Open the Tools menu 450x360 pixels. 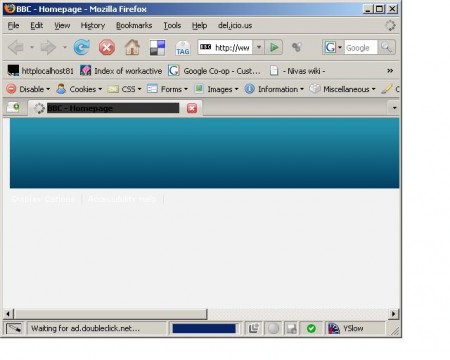[172, 26]
